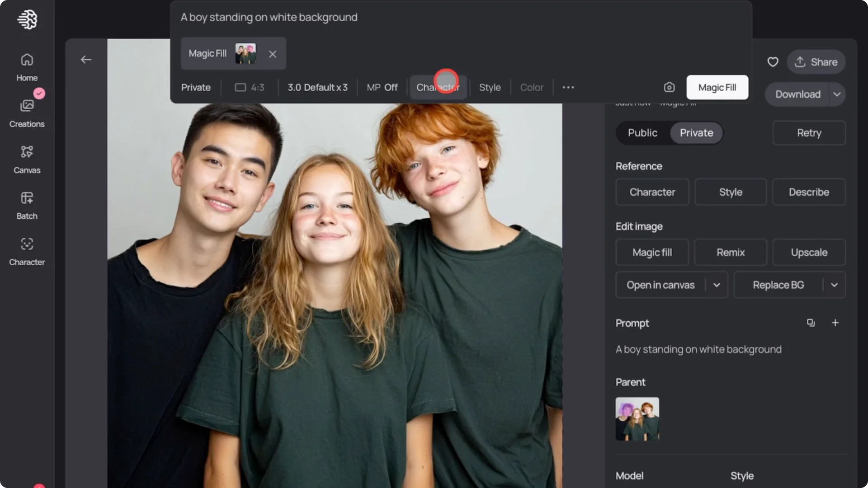Viewport: 868px width, 488px height.
Task: Expand the Open in canvas dropdown
Action: (x=716, y=285)
